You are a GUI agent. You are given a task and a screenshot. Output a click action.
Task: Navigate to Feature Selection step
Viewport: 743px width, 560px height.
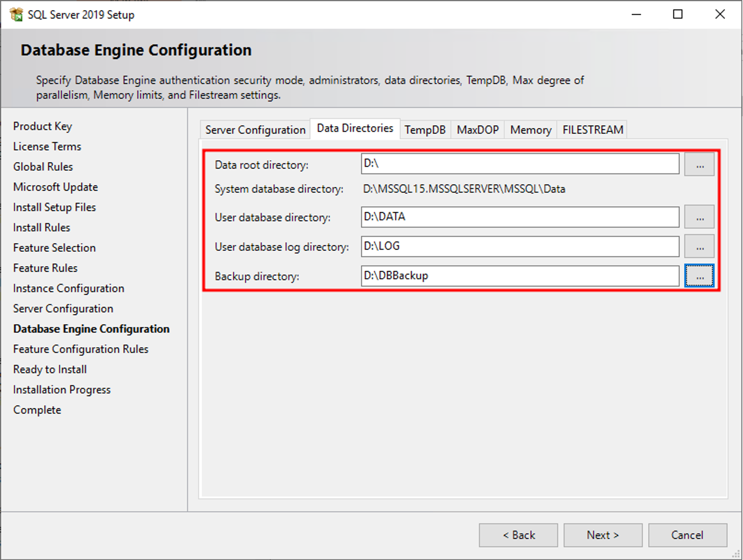click(54, 247)
